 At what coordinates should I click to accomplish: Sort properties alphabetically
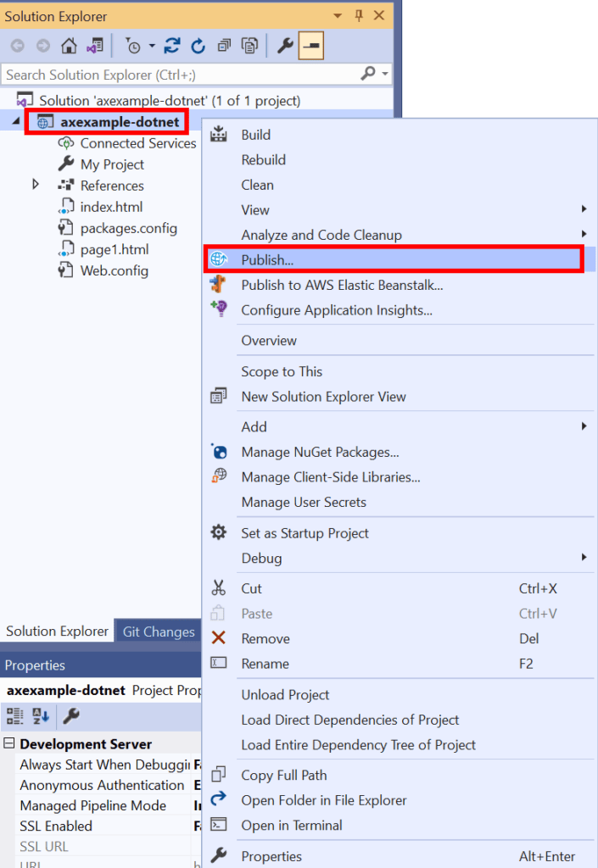pos(41,716)
